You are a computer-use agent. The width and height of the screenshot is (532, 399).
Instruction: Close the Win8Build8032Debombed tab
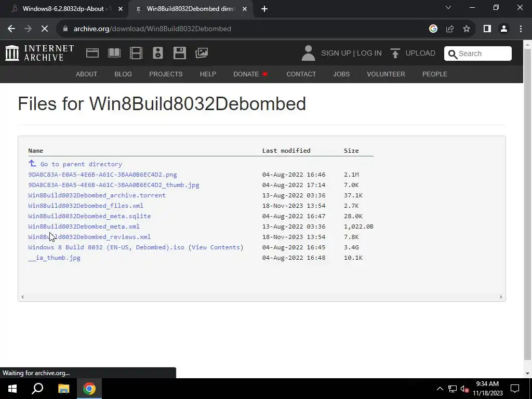(x=245, y=9)
